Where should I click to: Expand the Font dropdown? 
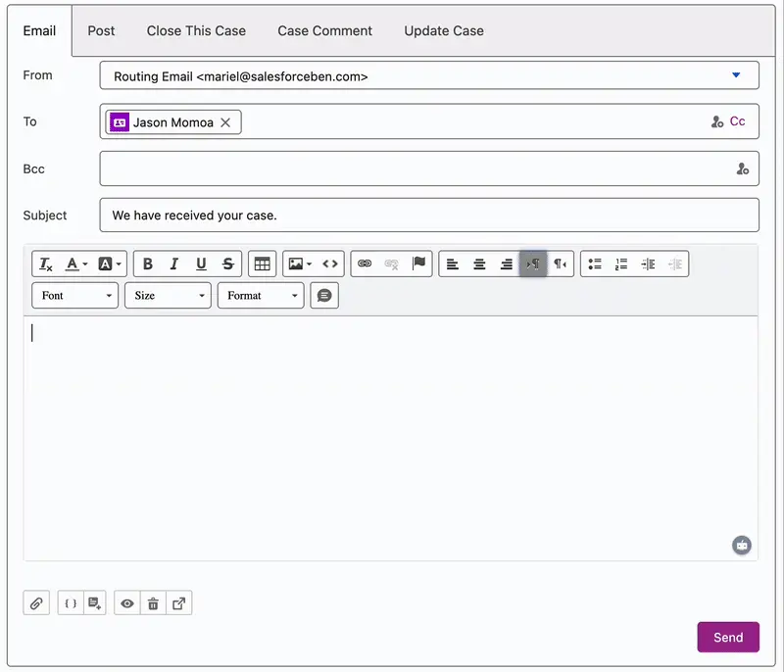[x=74, y=295]
